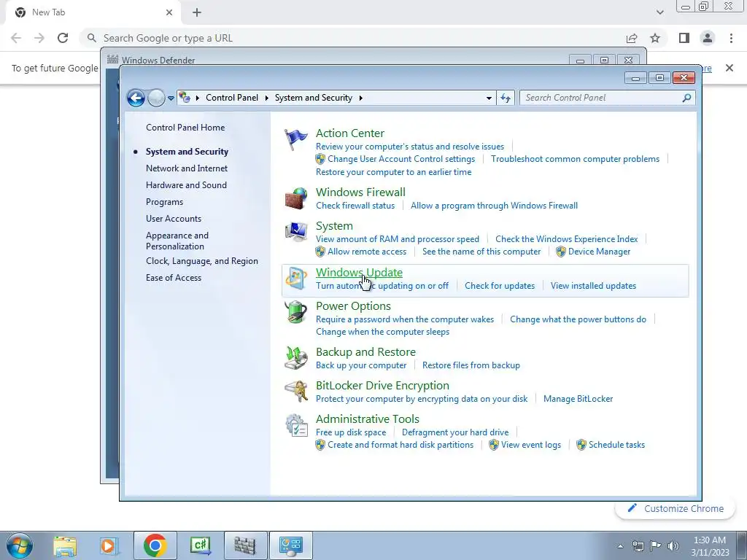The width and height of the screenshot is (747, 560).
Task: Launch Windows Media Player from the taskbar
Action: point(109,545)
